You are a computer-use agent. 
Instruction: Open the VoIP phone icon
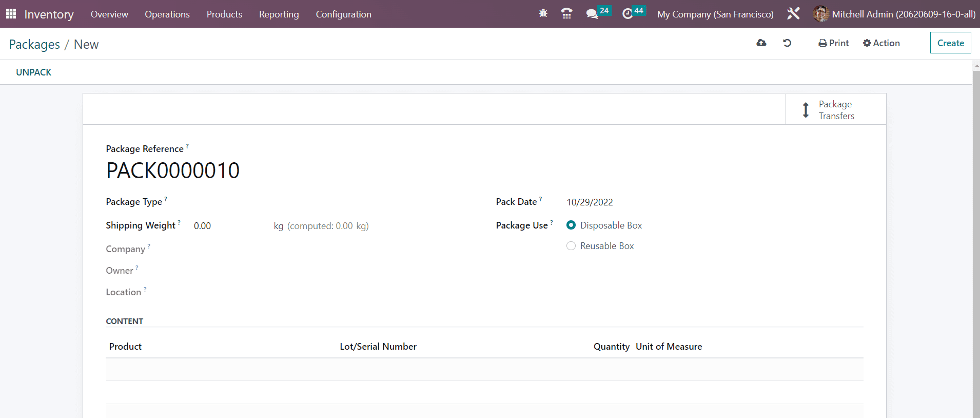click(566, 14)
